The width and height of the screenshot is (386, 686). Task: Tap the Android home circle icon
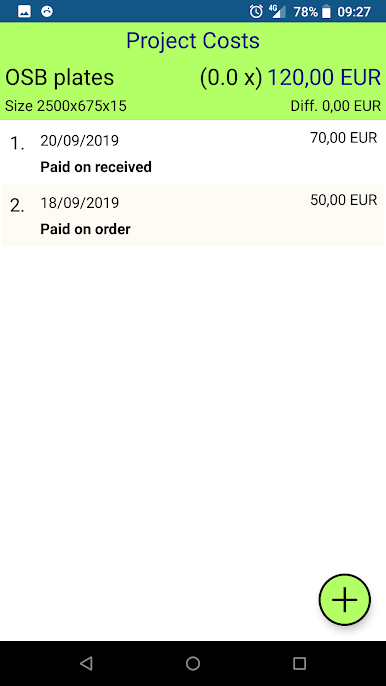(x=193, y=664)
